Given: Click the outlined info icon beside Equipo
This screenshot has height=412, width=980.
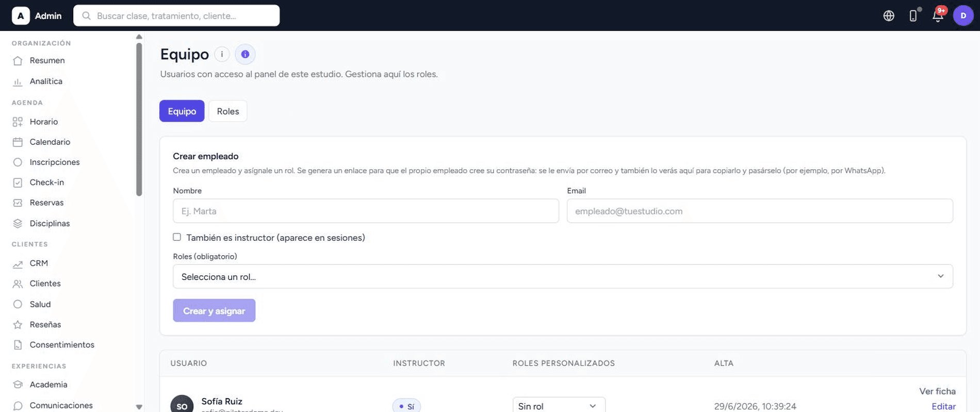Looking at the screenshot, I should click(x=222, y=54).
